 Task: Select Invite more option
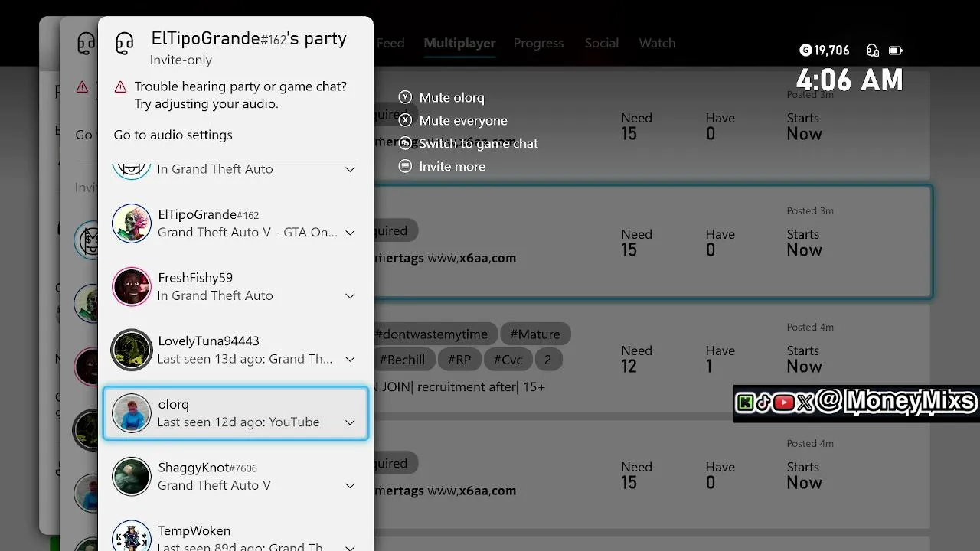pos(452,166)
